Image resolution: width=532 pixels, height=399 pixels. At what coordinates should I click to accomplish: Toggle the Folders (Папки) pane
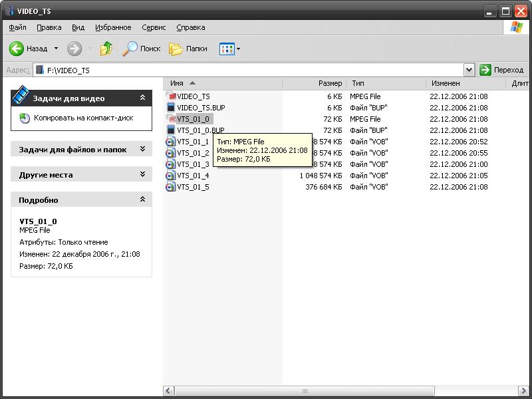[188, 49]
